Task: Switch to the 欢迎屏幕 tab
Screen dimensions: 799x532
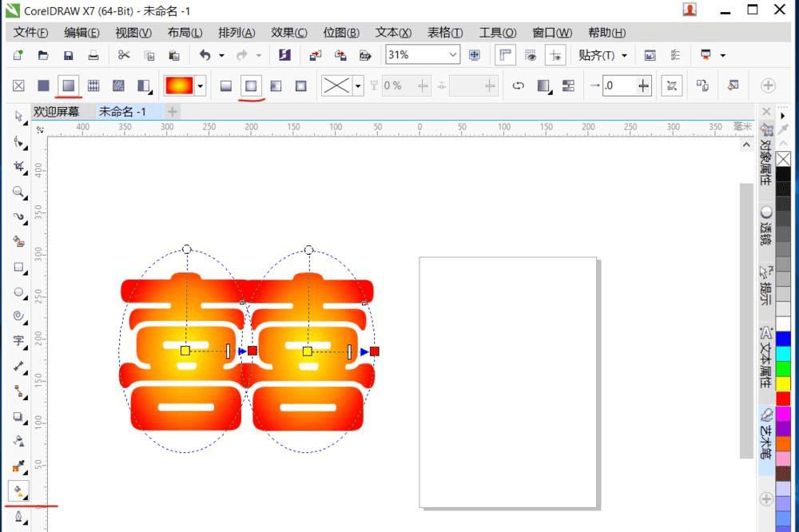Action: pyautogui.click(x=57, y=112)
